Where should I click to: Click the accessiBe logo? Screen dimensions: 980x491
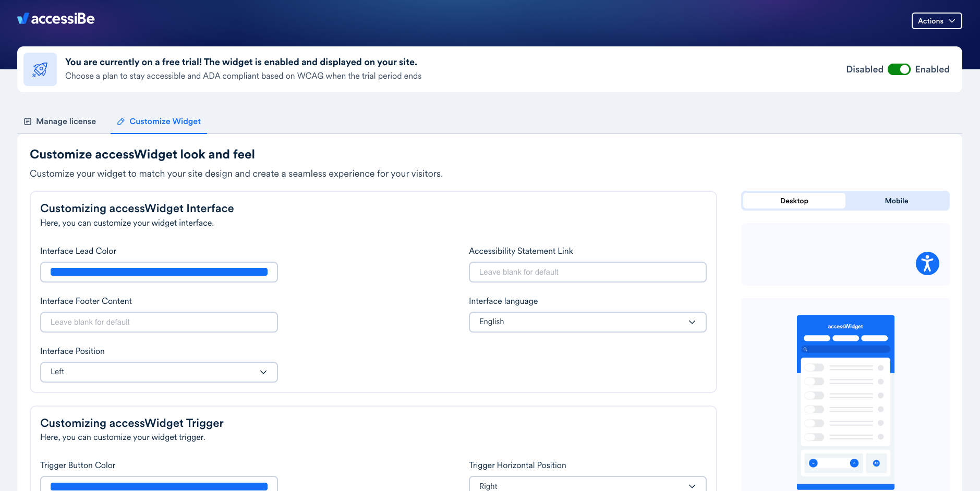coord(56,19)
